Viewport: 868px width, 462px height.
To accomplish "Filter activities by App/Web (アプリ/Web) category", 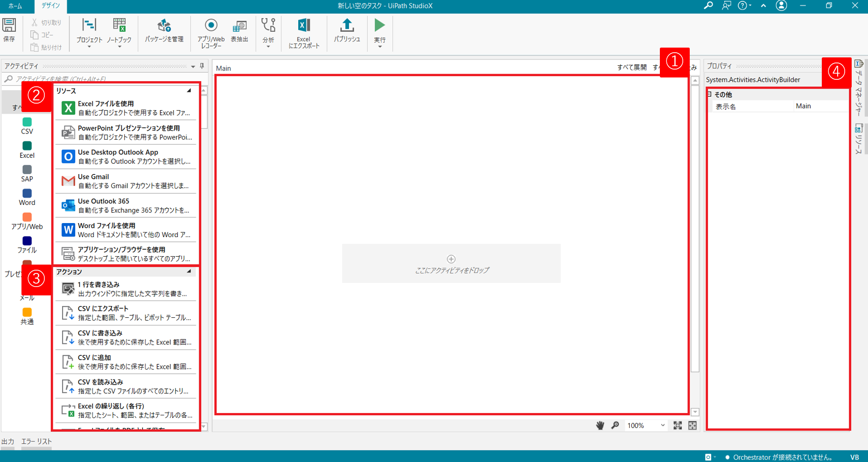I will click(x=27, y=221).
